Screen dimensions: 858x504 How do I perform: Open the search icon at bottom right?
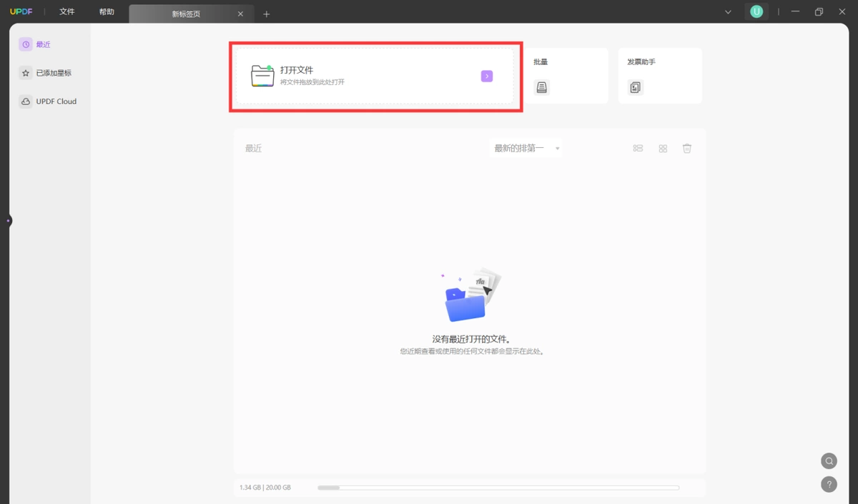tap(829, 460)
